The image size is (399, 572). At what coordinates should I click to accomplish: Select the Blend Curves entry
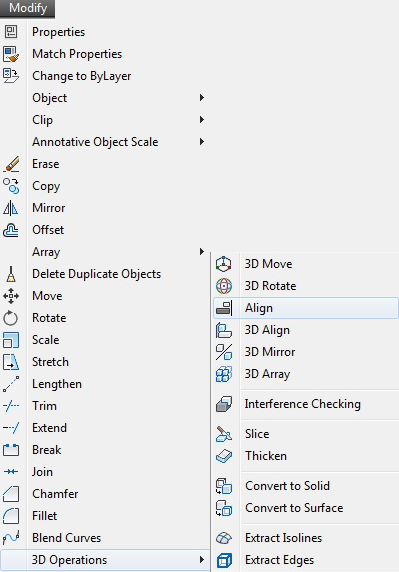click(105, 538)
